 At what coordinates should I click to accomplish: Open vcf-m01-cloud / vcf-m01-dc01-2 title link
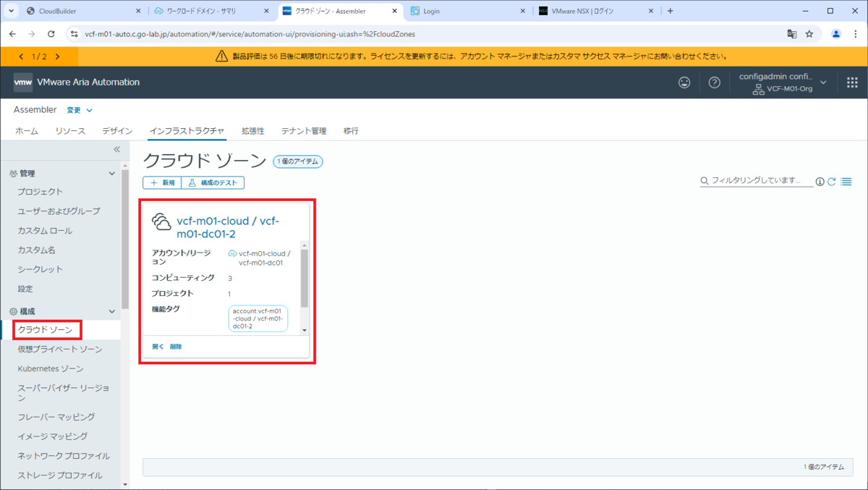[x=228, y=227]
